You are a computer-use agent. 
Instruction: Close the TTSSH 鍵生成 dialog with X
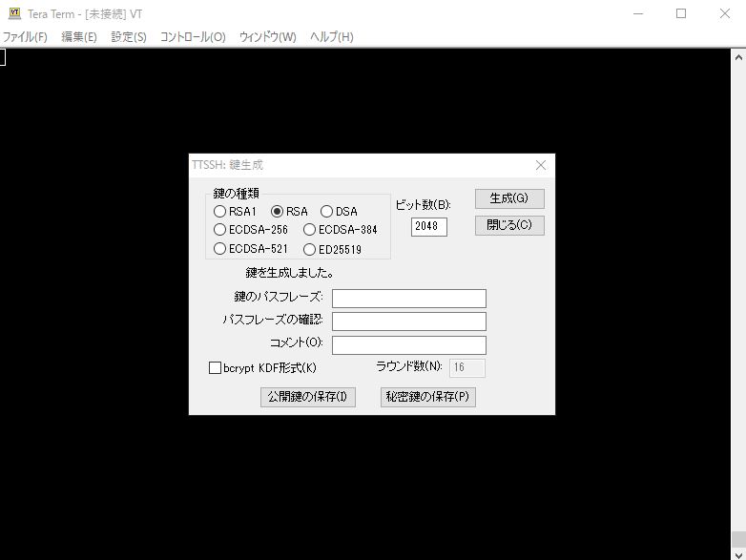click(541, 165)
